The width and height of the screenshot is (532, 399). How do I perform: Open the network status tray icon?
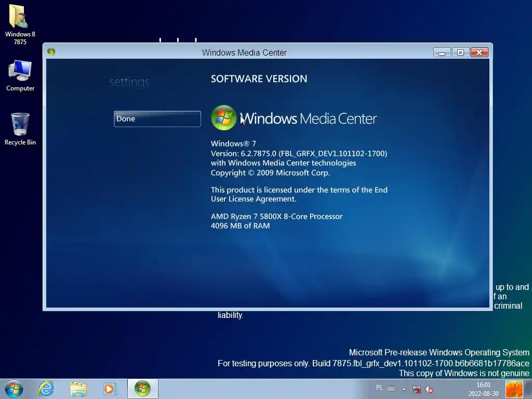coord(417,389)
